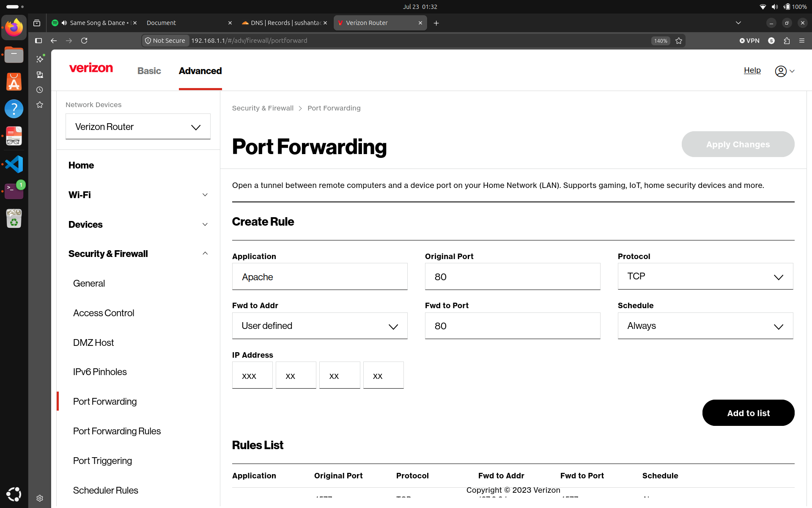Open the Fwd to Addr dropdown
Screen dimensions: 812x508
320,326
